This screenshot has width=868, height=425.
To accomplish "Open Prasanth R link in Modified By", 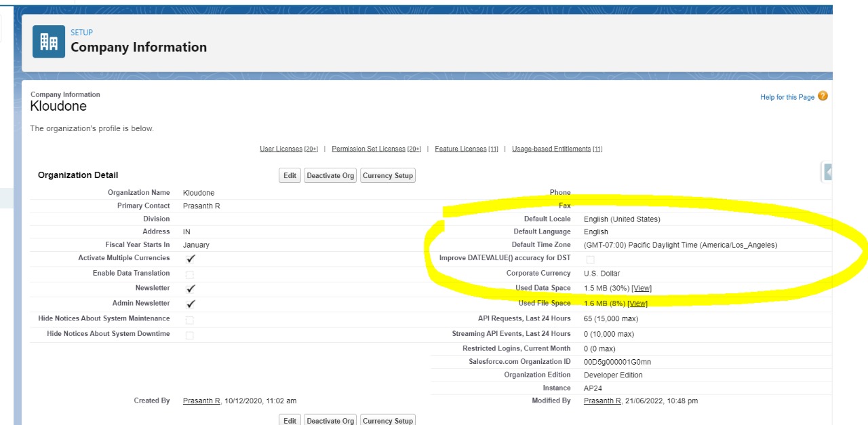I will coord(602,401).
